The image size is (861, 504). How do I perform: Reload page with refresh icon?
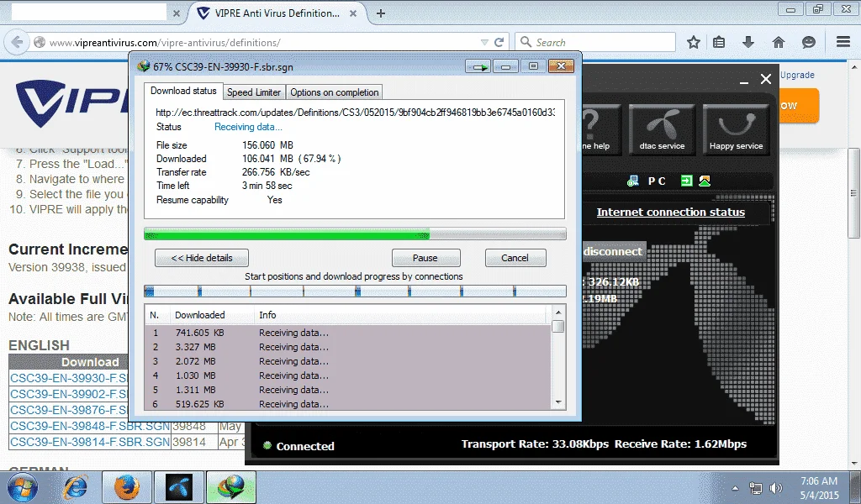[x=499, y=42]
